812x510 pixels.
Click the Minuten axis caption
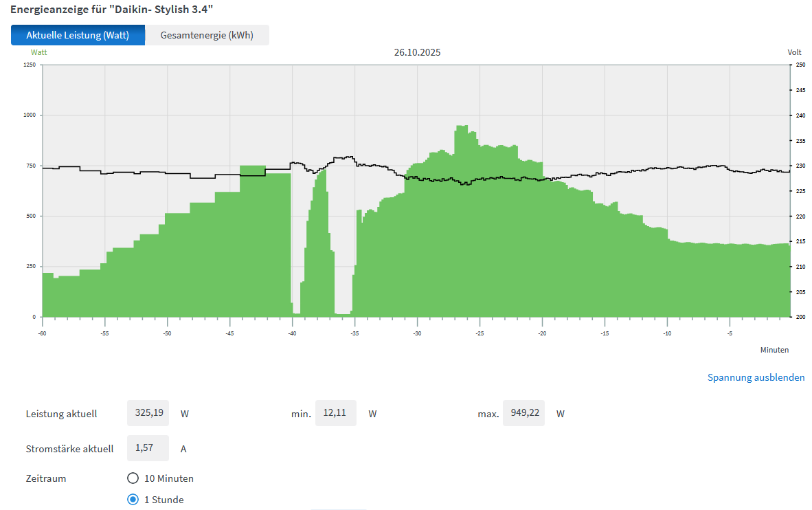774,350
